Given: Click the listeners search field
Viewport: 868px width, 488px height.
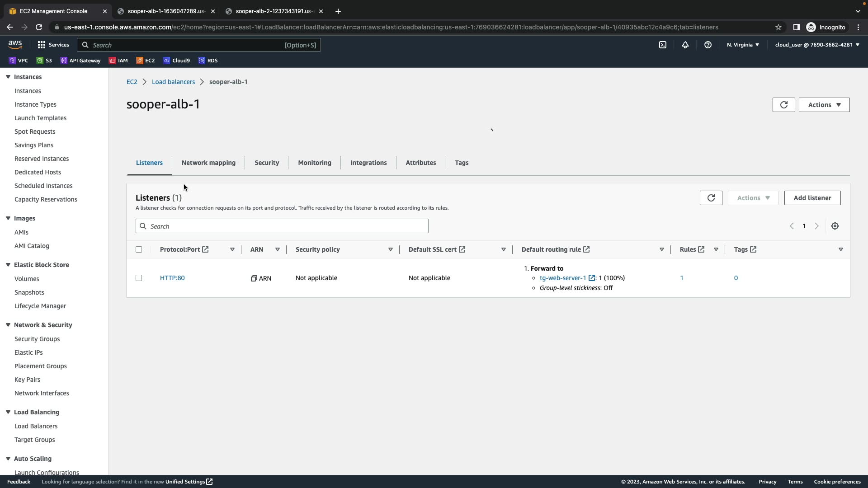Looking at the screenshot, I should point(282,226).
